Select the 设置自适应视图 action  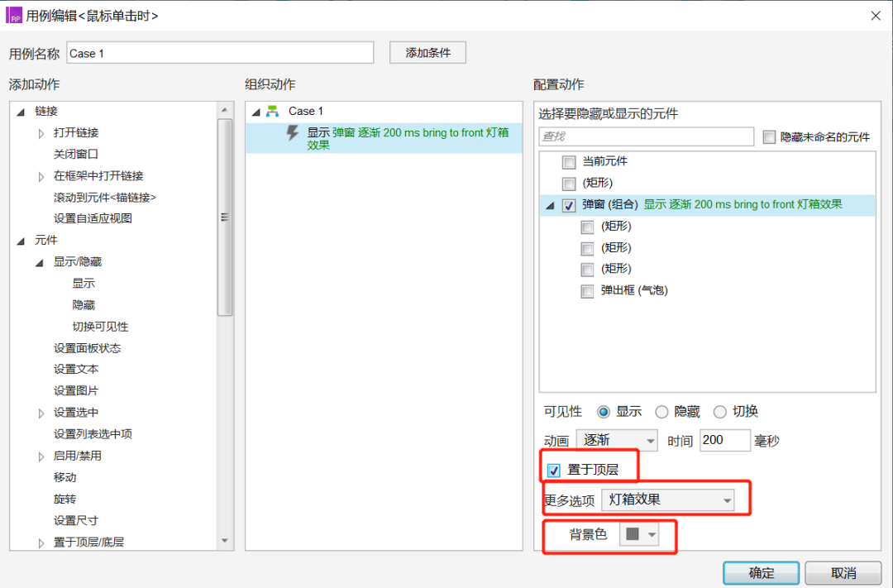tap(93, 218)
